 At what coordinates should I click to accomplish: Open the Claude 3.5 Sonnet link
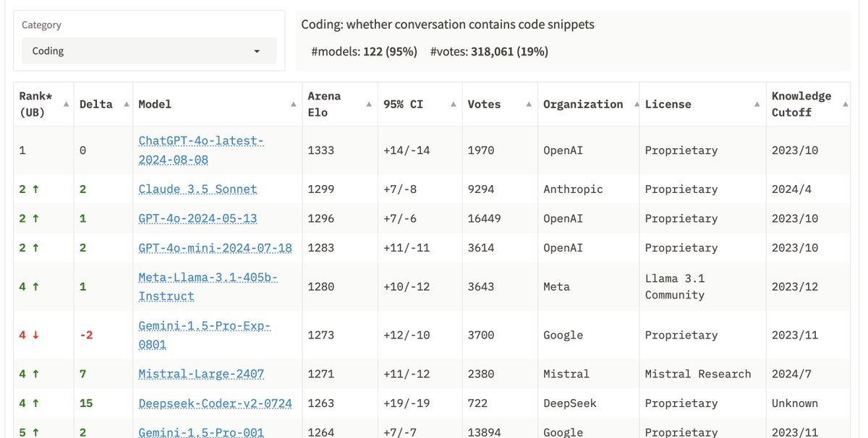[x=197, y=189]
